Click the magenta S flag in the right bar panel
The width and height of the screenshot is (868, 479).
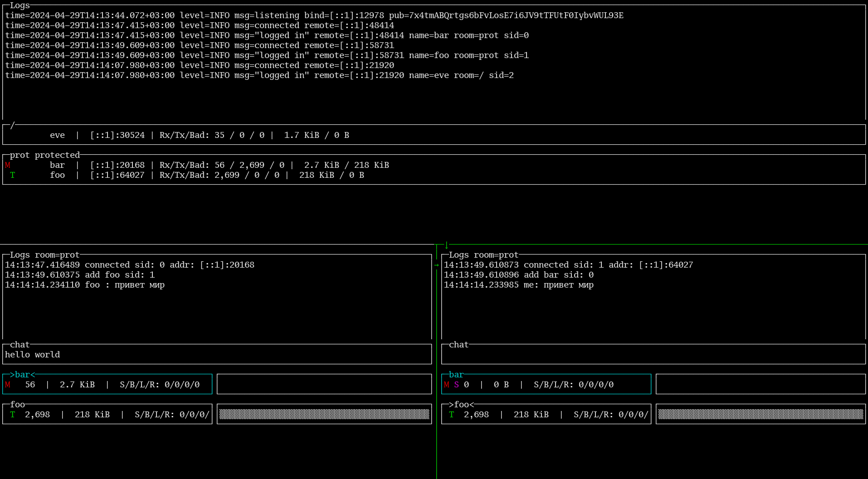(x=456, y=385)
